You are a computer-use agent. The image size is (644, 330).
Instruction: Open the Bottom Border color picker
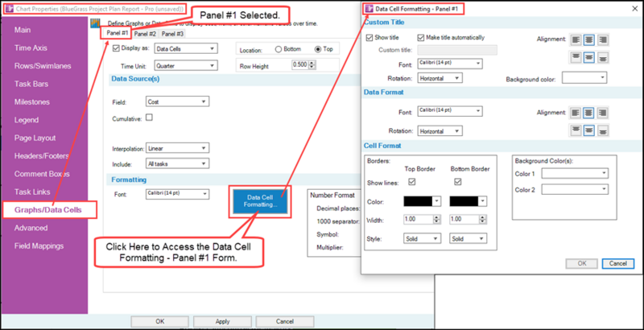coord(469,201)
